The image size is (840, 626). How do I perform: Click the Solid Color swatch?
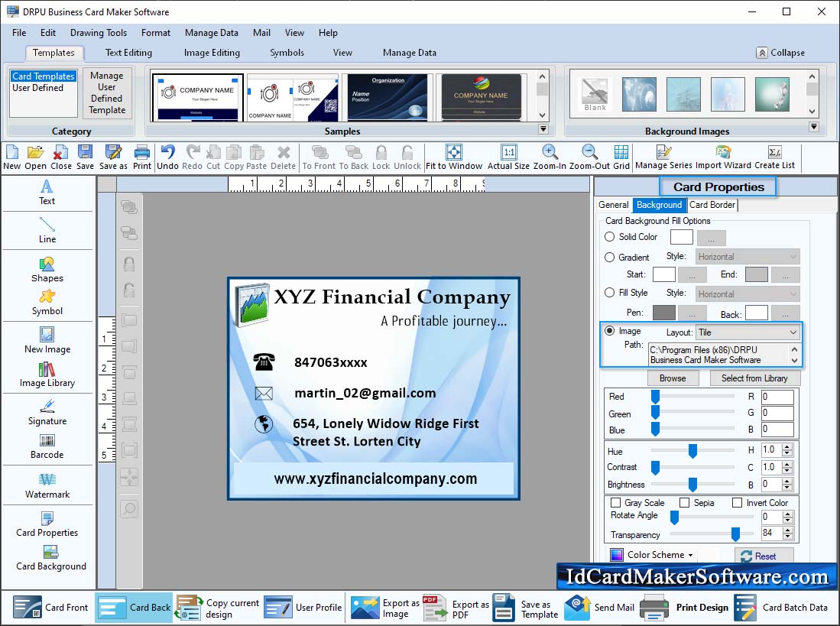(x=682, y=237)
